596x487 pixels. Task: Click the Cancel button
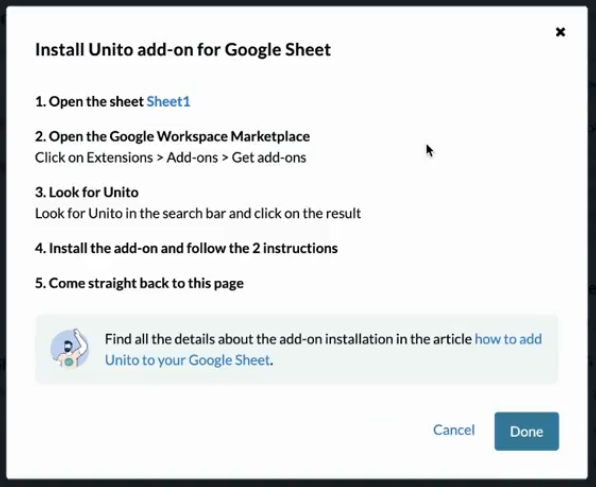[454, 430]
